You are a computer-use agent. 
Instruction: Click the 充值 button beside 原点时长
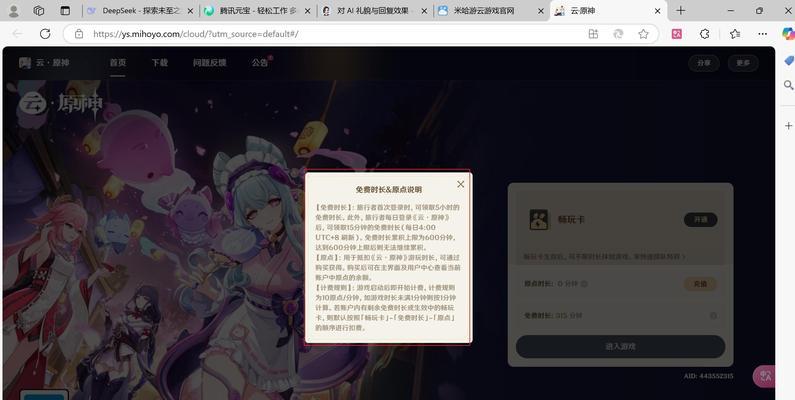point(700,284)
